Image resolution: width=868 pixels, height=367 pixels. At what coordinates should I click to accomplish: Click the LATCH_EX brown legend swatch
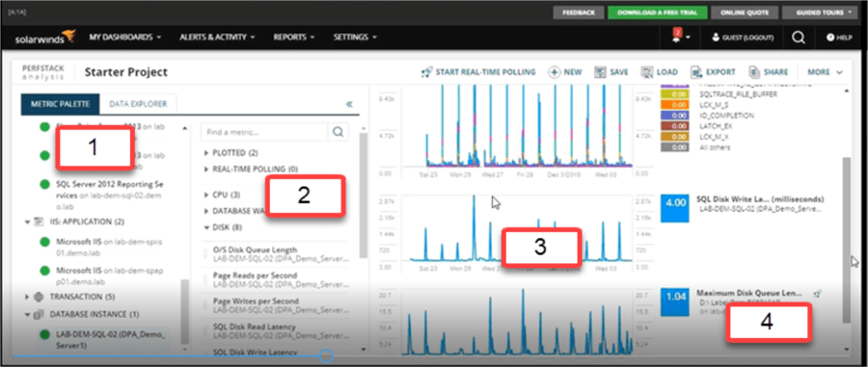675,126
